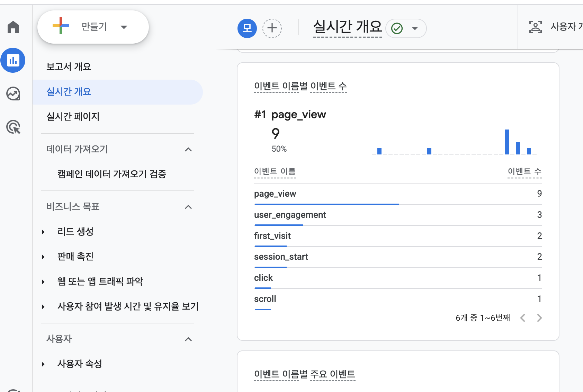Select the user_engagement event row
The height and width of the screenshot is (392, 583).
(398, 215)
